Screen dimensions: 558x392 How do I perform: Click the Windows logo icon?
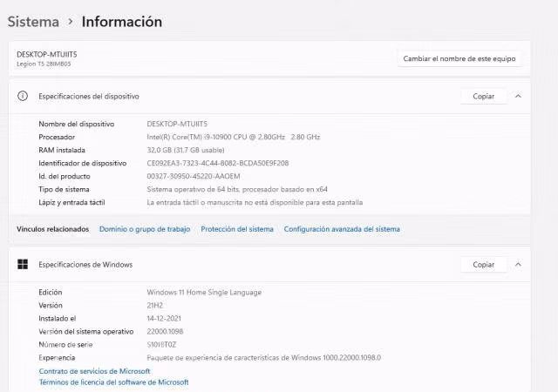(x=23, y=264)
